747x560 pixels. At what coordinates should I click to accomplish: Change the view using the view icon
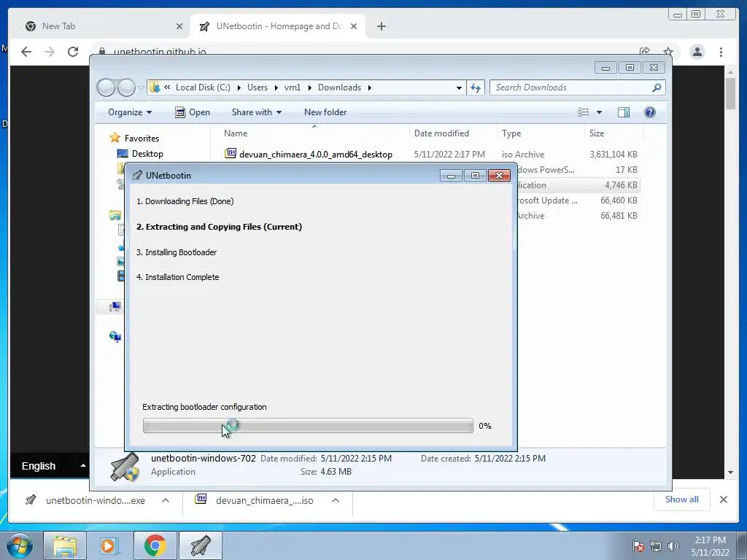pos(584,112)
